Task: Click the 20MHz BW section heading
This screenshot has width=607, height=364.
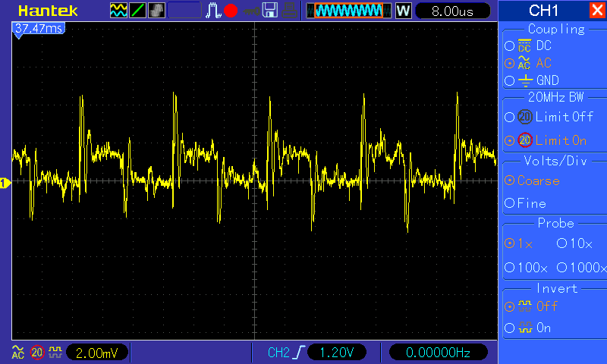Action: pyautogui.click(x=555, y=97)
